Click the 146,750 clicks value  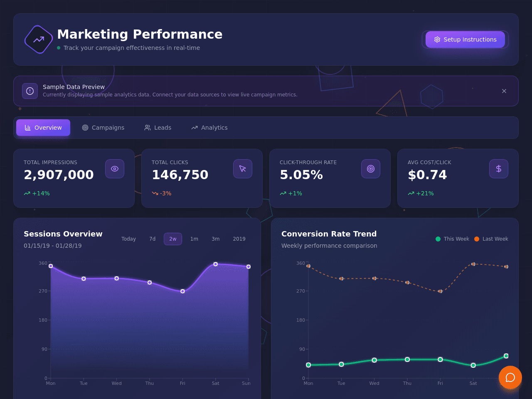tap(180, 175)
